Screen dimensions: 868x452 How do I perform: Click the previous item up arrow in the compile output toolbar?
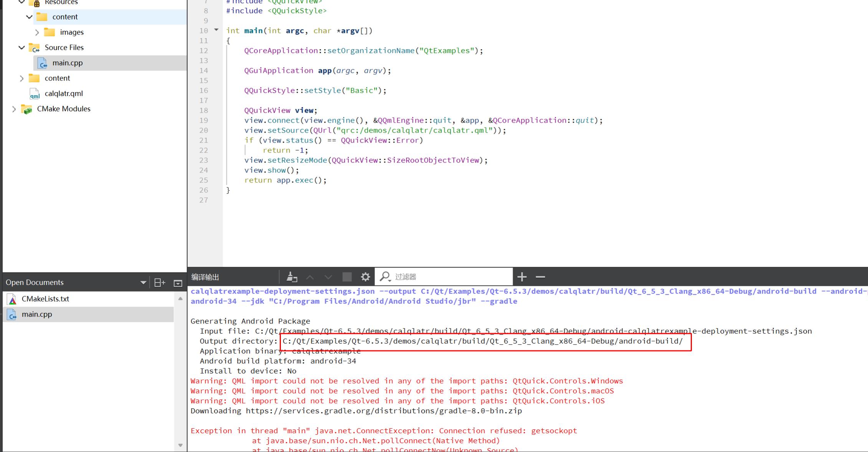310,277
